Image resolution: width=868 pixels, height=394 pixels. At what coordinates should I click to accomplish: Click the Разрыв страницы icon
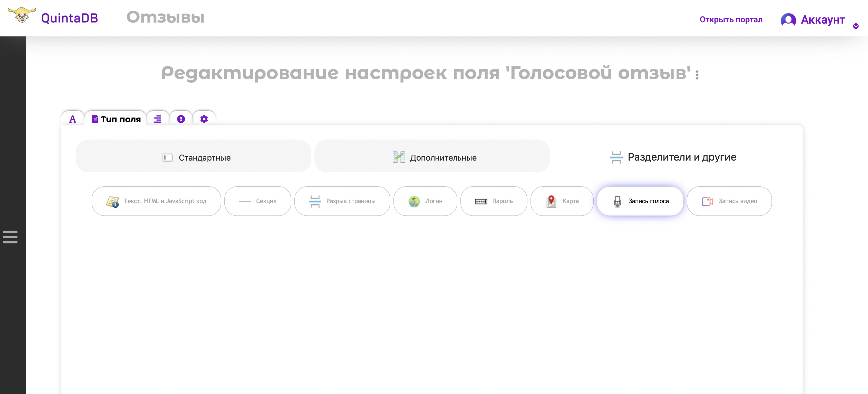[315, 201]
